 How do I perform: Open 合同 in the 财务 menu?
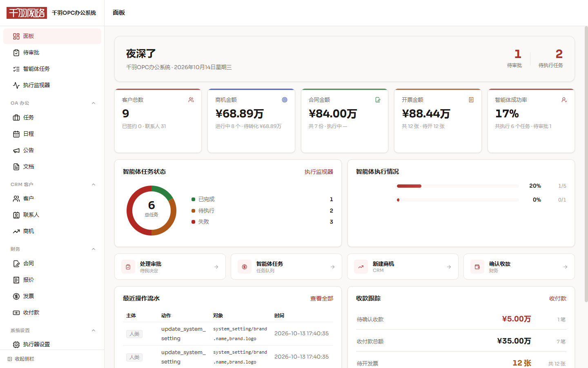click(52, 263)
